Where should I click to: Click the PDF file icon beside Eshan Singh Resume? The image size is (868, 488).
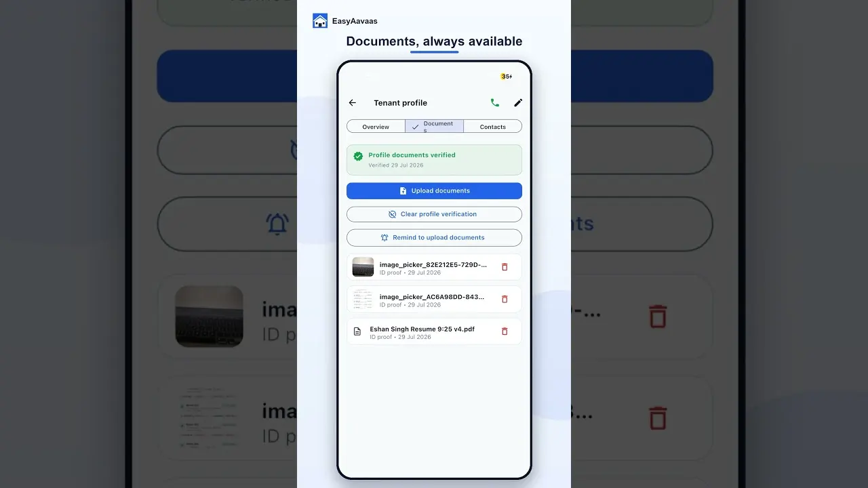pyautogui.click(x=357, y=331)
